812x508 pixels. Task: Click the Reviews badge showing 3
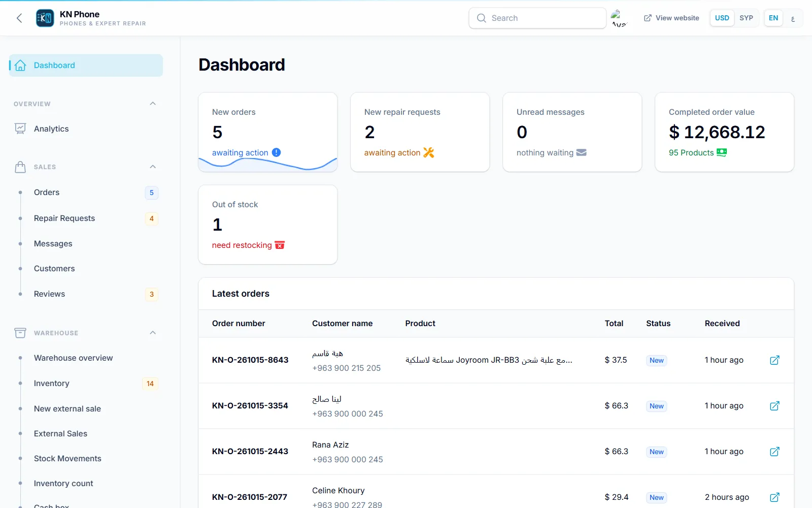click(x=151, y=294)
